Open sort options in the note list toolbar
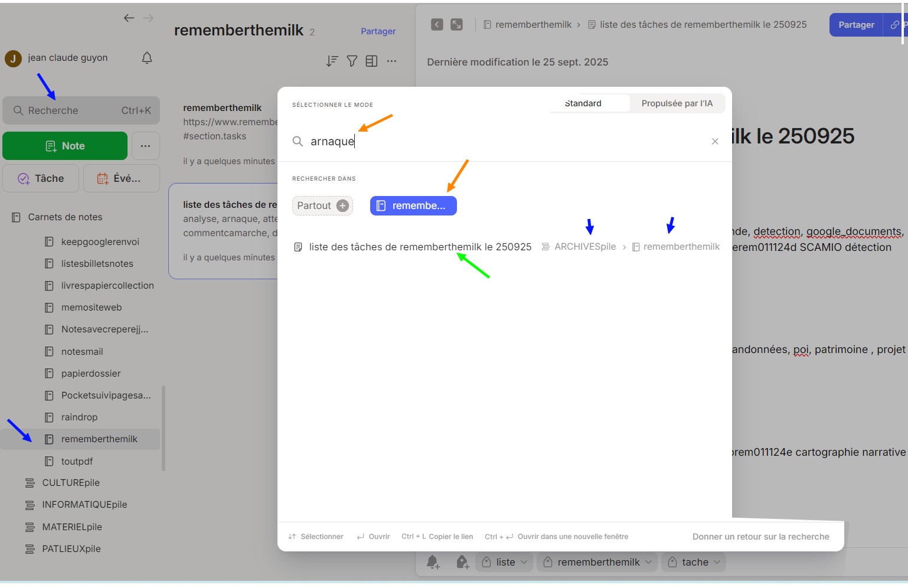This screenshot has height=588, width=908. click(332, 61)
